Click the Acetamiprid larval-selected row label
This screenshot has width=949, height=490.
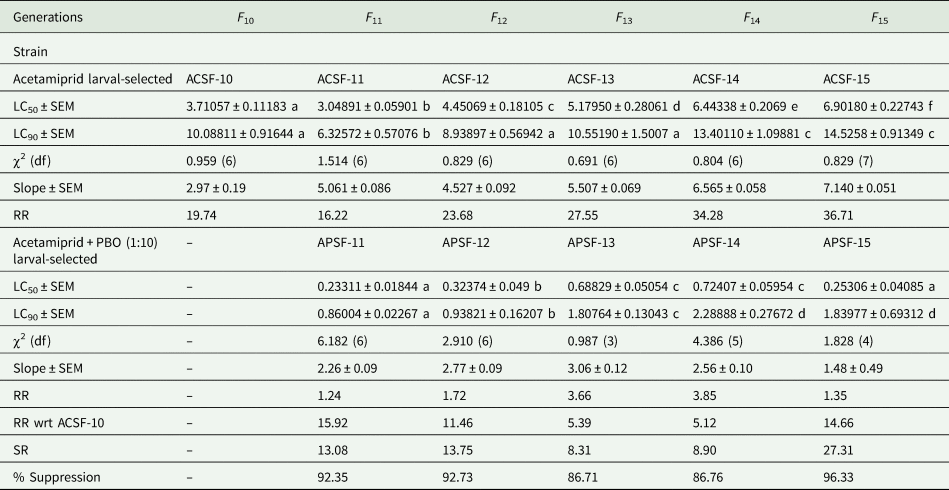(x=93, y=79)
